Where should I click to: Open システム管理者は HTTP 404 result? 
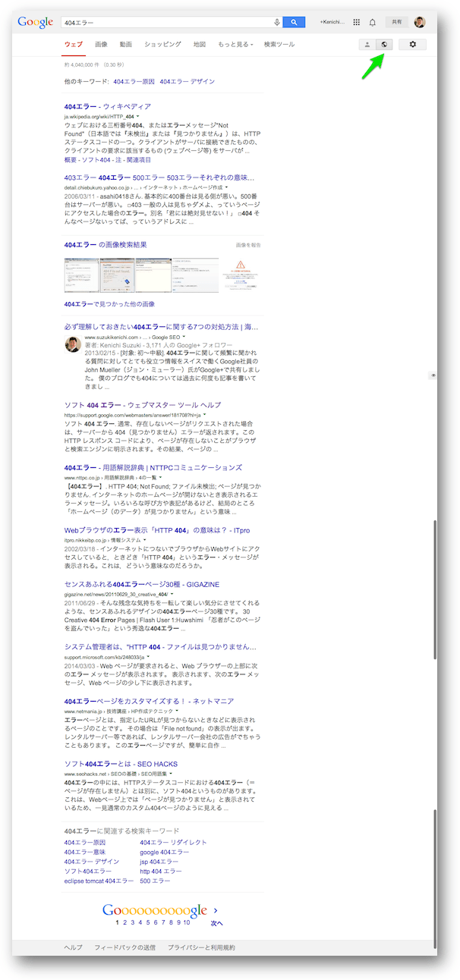click(x=160, y=646)
